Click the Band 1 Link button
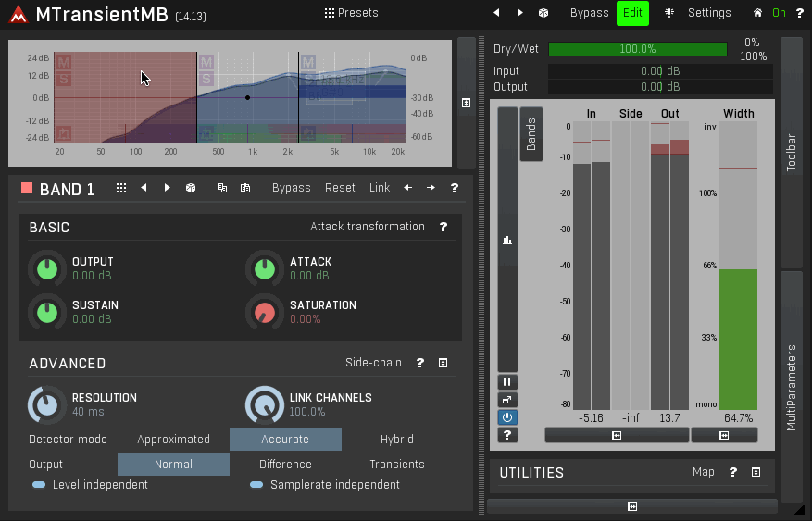The height and width of the screenshot is (521, 812). coord(379,188)
